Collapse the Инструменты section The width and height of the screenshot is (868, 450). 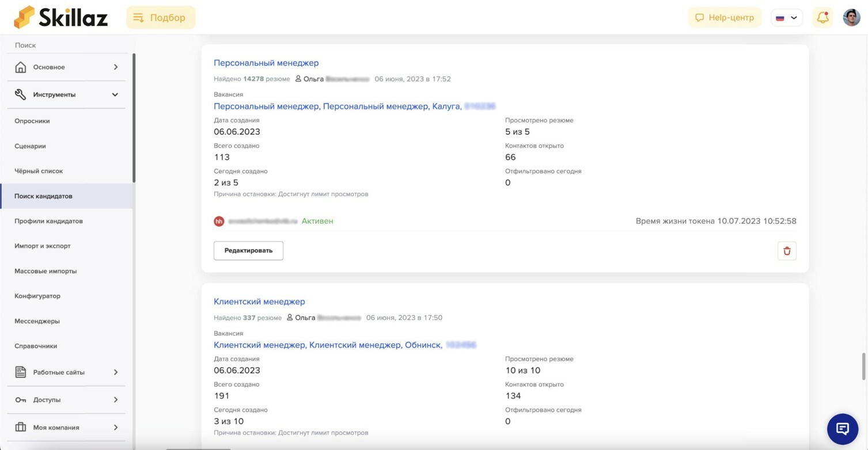(114, 94)
